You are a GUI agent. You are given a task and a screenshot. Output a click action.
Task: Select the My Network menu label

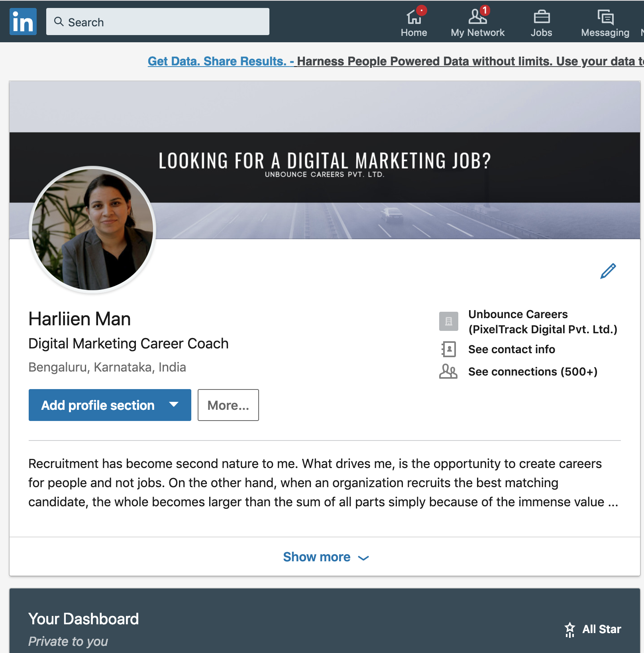coord(477,33)
